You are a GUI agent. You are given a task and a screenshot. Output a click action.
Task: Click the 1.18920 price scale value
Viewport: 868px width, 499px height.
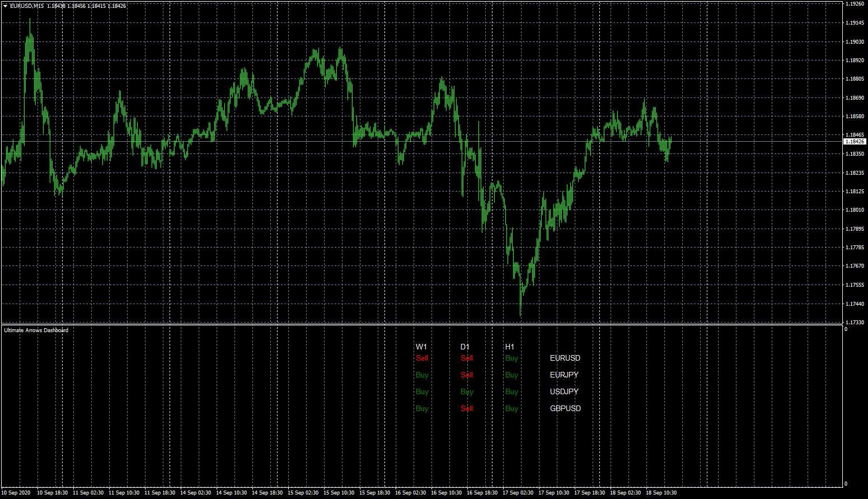(x=855, y=60)
